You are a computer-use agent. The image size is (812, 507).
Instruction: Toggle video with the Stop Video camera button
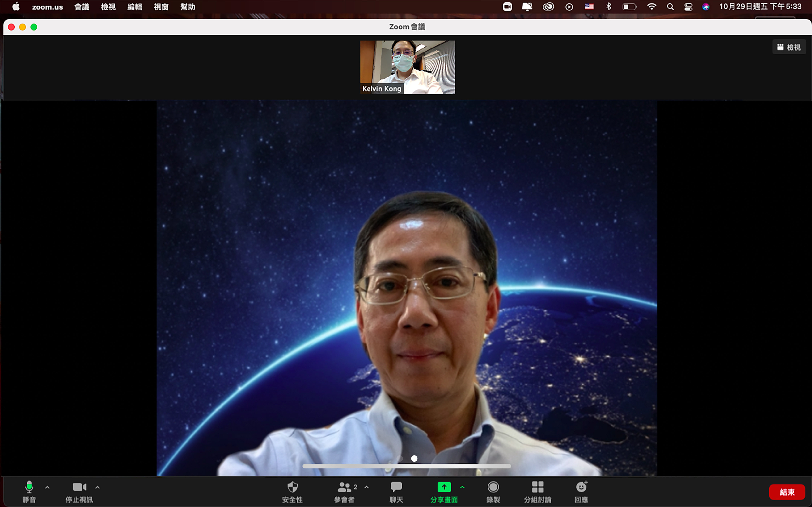click(x=79, y=487)
